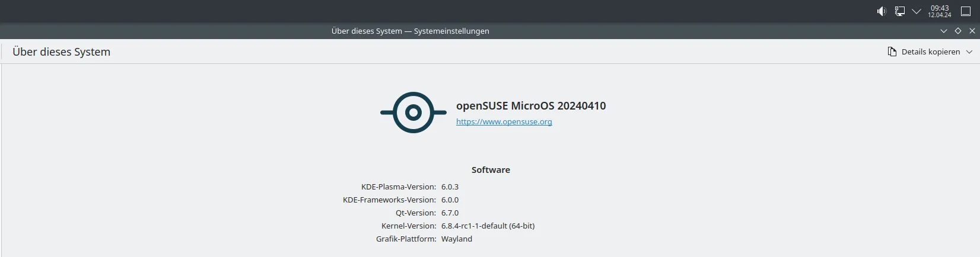Open the volume control tray icon
This screenshot has height=257, width=980.
coord(882,11)
